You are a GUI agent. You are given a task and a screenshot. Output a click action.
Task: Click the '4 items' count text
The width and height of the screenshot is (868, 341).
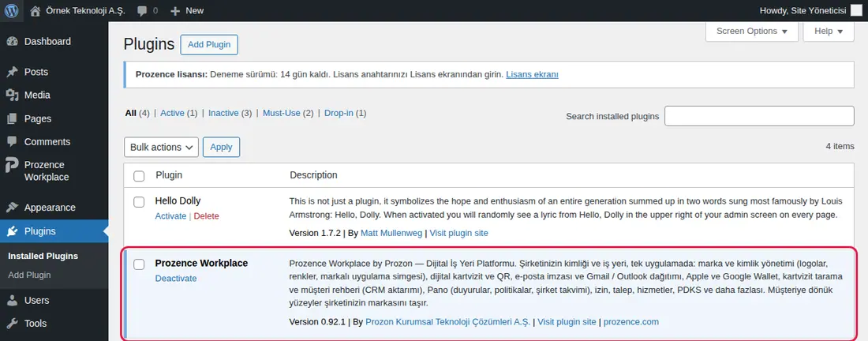840,147
